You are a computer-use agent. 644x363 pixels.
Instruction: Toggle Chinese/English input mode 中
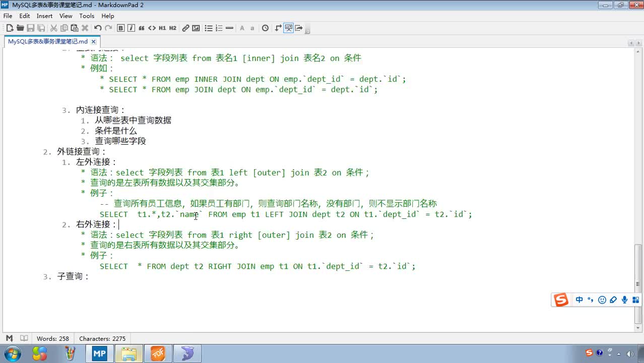(x=579, y=300)
